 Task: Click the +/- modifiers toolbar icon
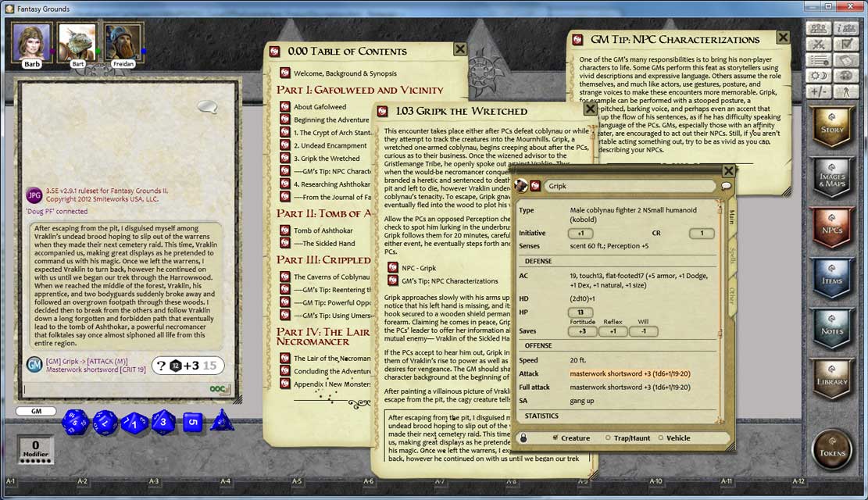[817, 92]
